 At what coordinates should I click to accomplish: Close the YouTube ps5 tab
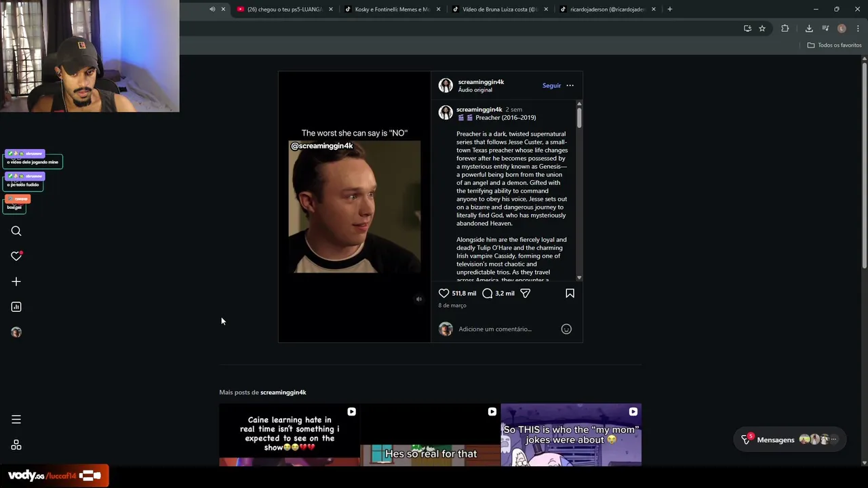pyautogui.click(x=331, y=9)
